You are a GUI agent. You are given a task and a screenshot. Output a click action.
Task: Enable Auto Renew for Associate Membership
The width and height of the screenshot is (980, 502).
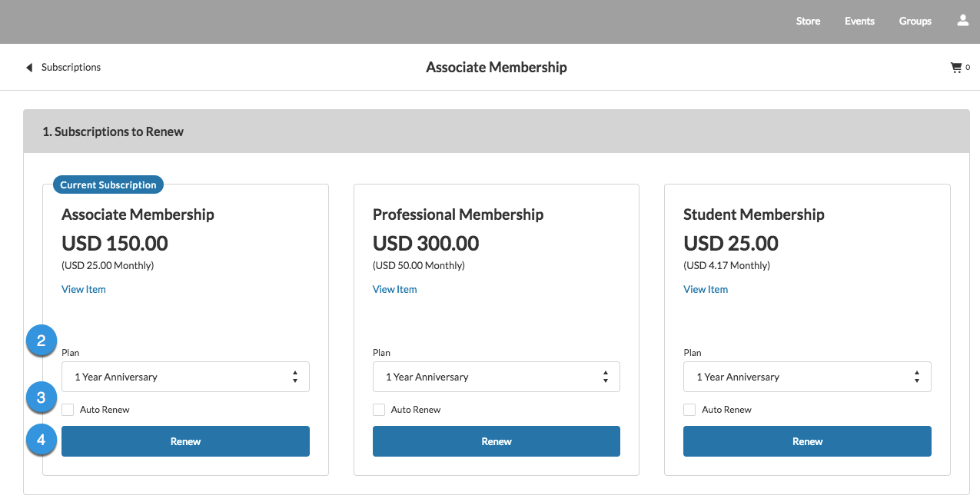(x=68, y=410)
